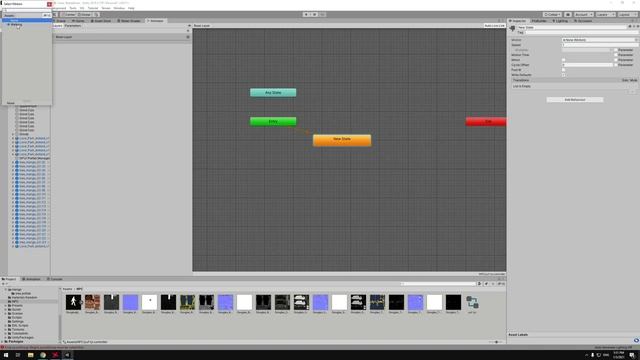Open the Tutorial menu
Viewport: 640px width, 360px height.
coord(93,8)
